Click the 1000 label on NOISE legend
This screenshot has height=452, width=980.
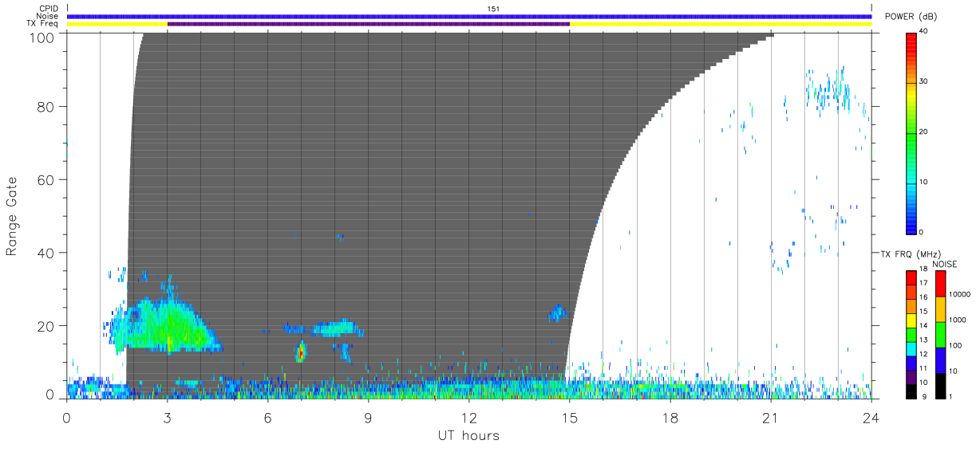(957, 320)
